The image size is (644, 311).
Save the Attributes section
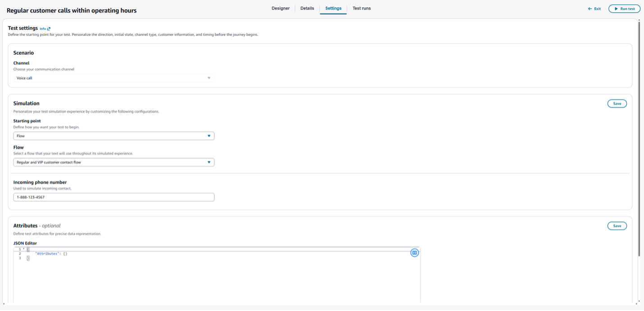click(617, 226)
